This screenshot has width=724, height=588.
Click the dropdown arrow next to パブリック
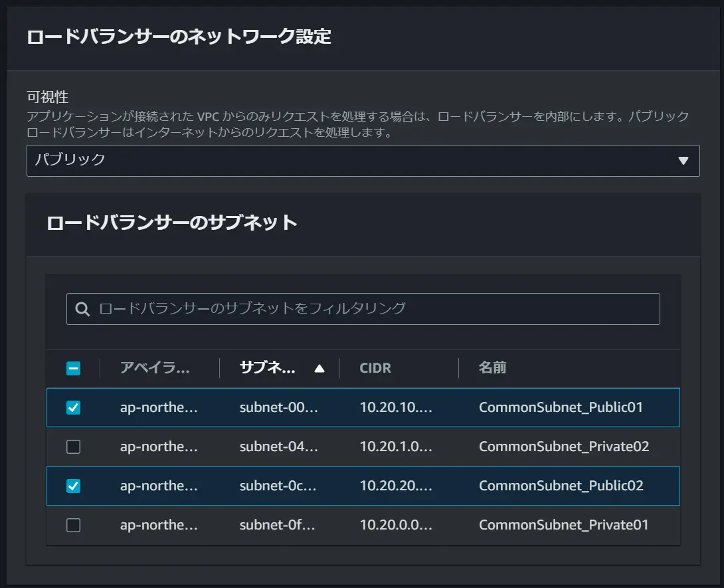(x=683, y=161)
